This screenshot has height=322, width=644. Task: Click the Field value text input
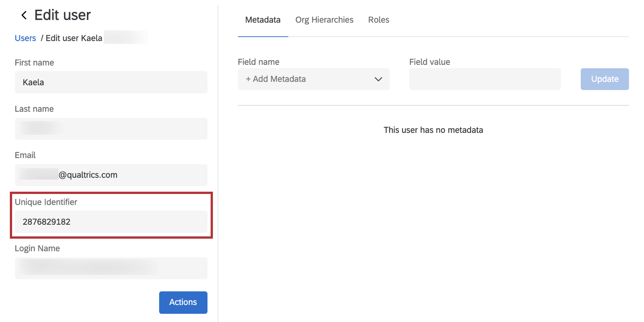point(485,79)
